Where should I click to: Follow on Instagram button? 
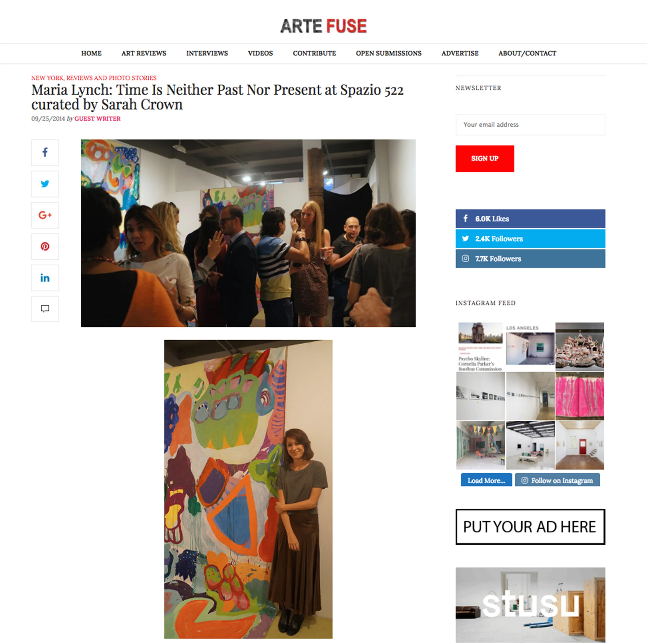pos(557,480)
